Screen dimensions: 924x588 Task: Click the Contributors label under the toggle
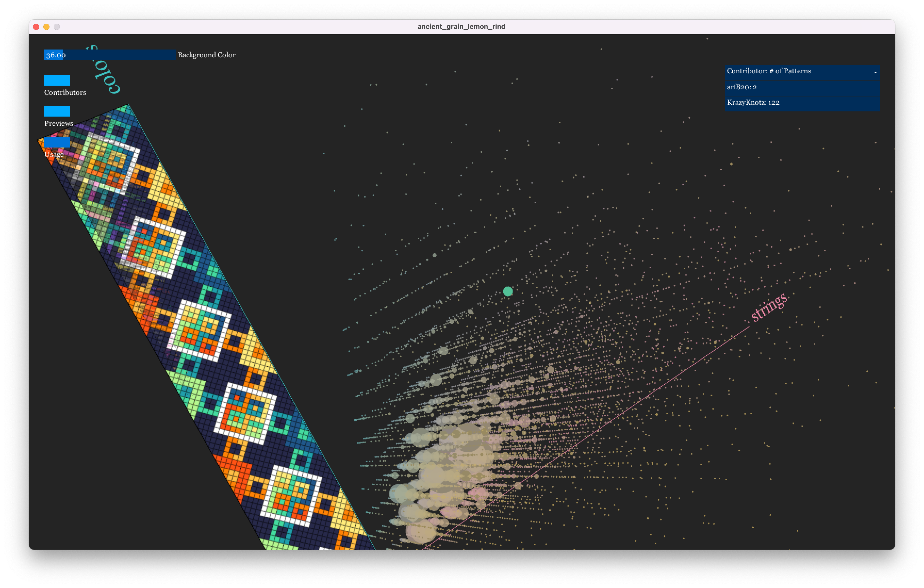65,93
